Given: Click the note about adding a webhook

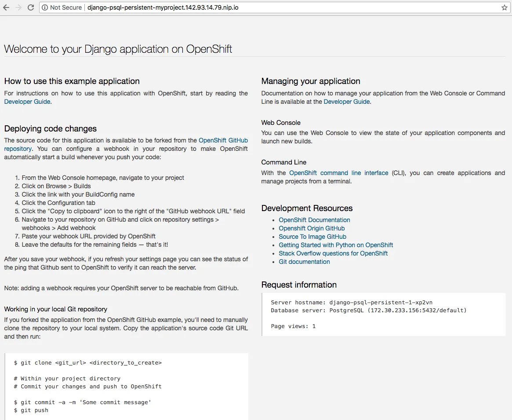Looking at the screenshot, I should click(121, 288).
